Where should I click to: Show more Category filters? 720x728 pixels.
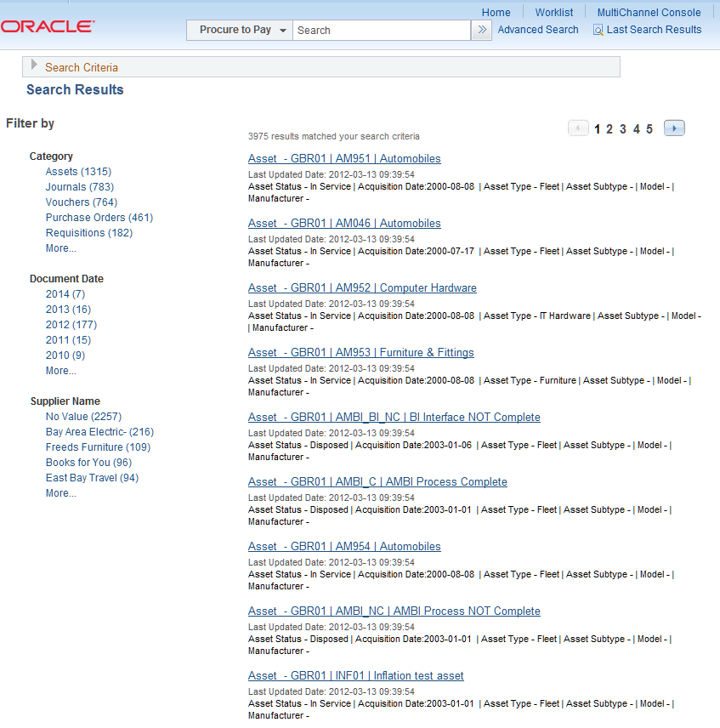(60, 248)
